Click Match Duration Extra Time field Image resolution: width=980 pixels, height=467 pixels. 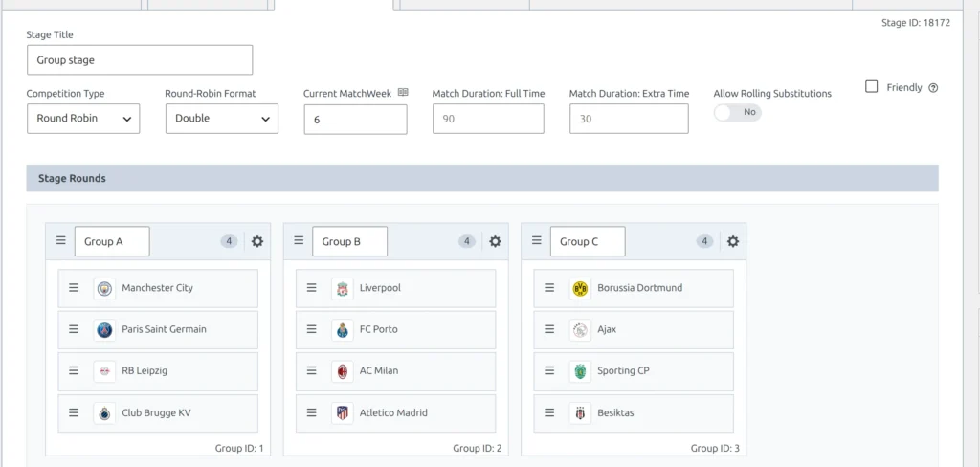pos(629,118)
